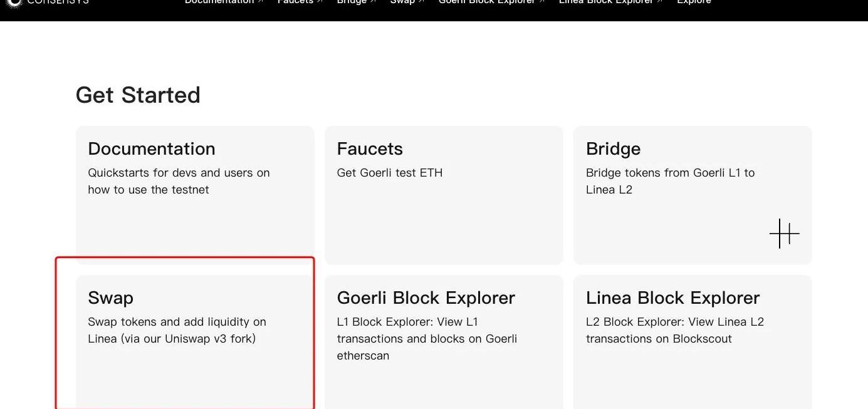The height and width of the screenshot is (409, 868).
Task: Open Documentation link in top navigation
Action: [219, 3]
